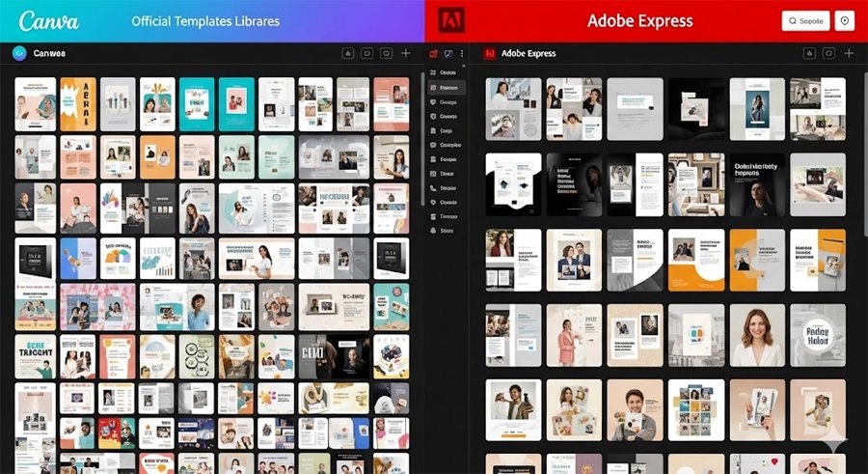Select the highlighted "Flnmon" sidebar item
This screenshot has height=474, width=868.
click(x=447, y=88)
